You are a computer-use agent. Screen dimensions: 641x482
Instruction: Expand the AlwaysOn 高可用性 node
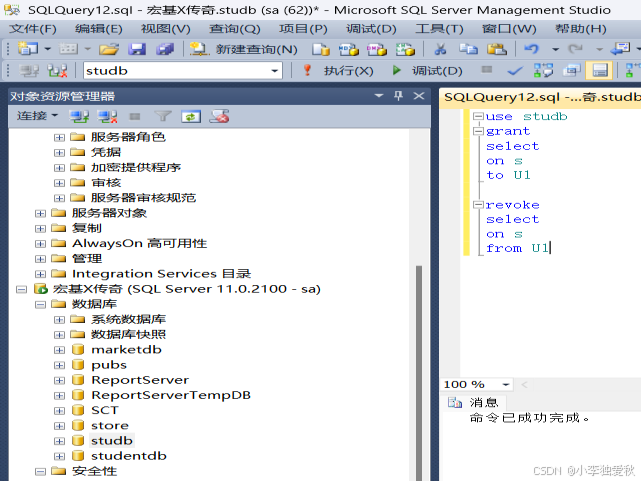point(40,244)
